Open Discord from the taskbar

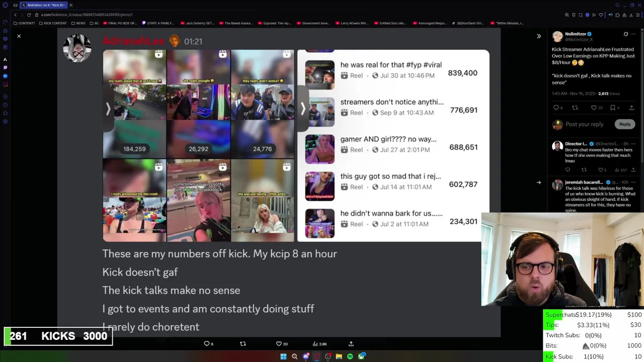pyautogui.click(x=305, y=356)
